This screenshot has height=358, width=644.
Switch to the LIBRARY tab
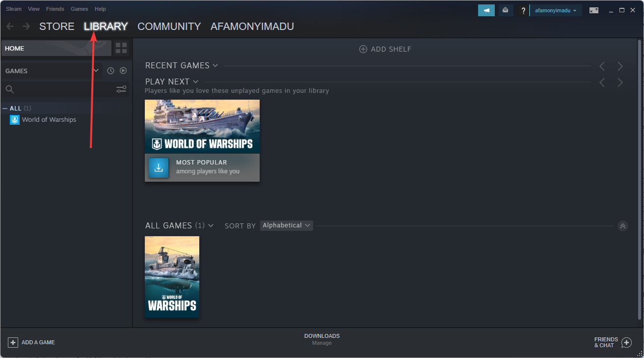(x=106, y=27)
